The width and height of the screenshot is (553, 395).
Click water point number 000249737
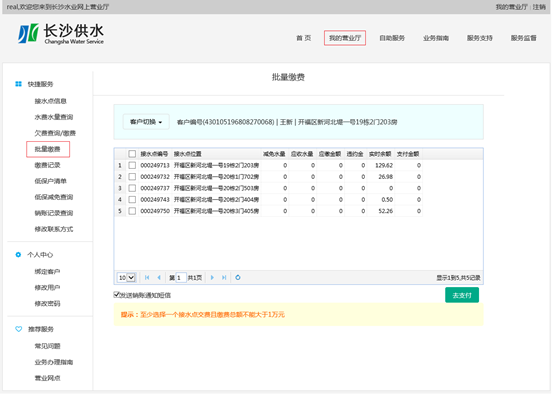155,188
